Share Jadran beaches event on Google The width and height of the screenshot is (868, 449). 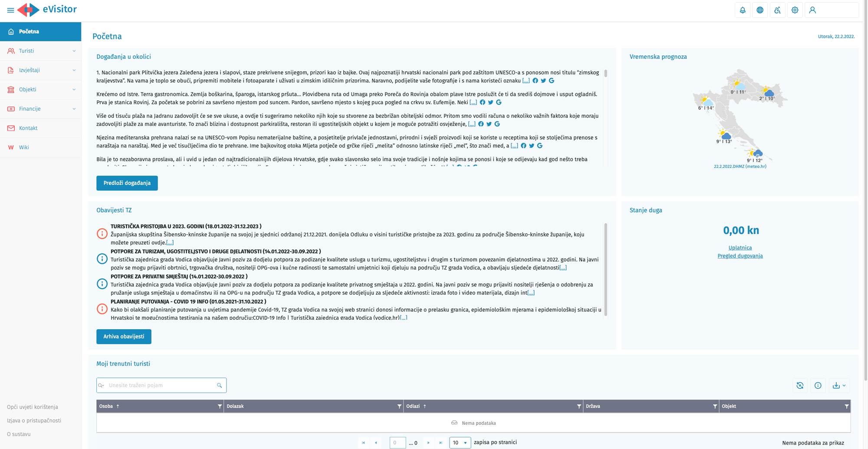tap(497, 124)
